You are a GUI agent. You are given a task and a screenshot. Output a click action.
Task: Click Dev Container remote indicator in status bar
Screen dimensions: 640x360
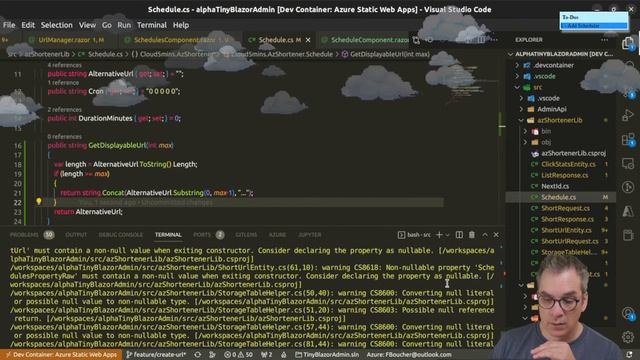(x=61, y=355)
